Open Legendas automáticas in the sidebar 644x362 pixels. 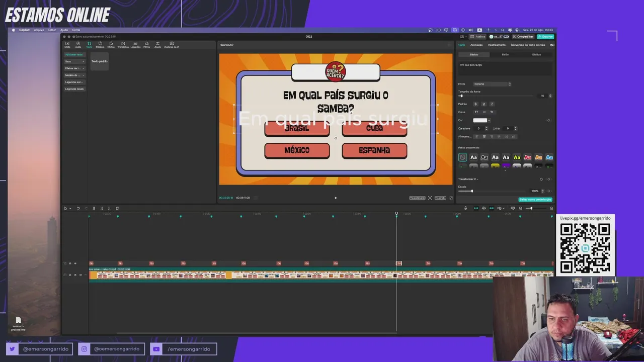pos(74,82)
